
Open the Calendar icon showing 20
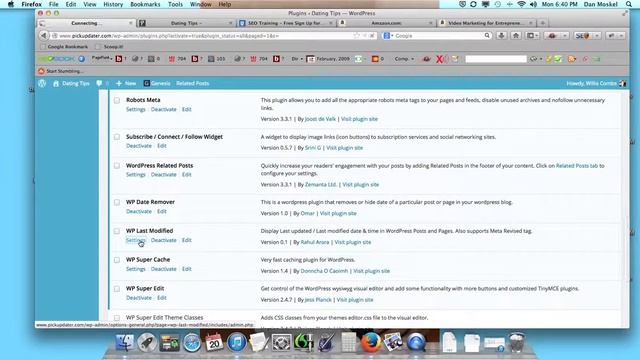click(214, 342)
